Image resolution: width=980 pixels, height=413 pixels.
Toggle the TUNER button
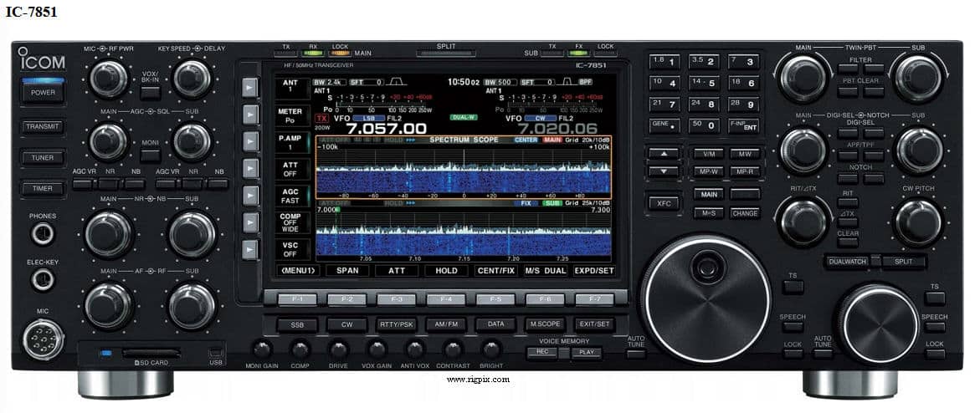pos(43,157)
